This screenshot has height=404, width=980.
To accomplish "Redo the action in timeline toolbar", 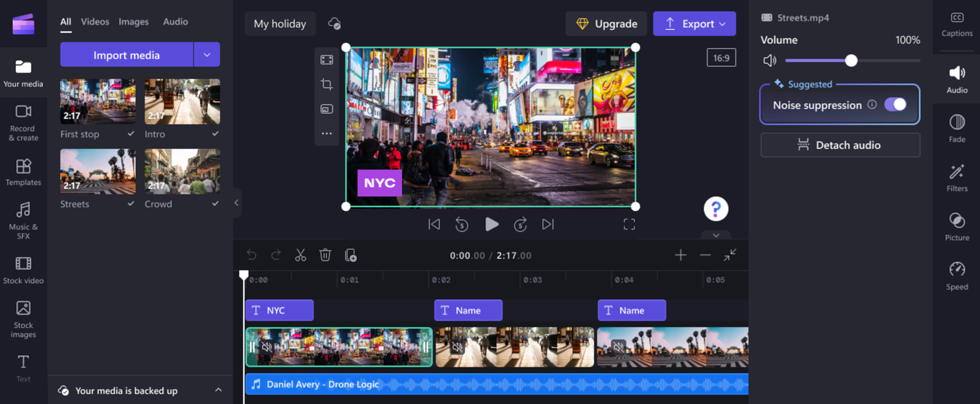I will tap(276, 255).
